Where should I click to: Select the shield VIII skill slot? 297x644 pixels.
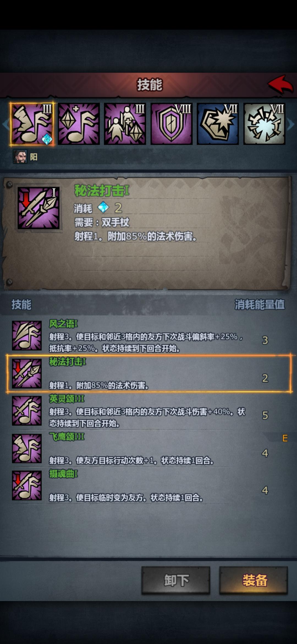[171, 124]
